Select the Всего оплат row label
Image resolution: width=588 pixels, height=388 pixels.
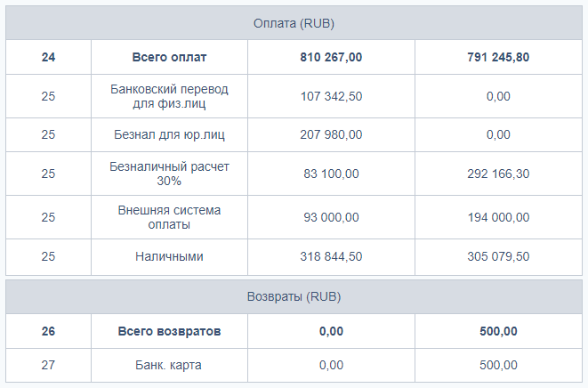click(x=169, y=58)
